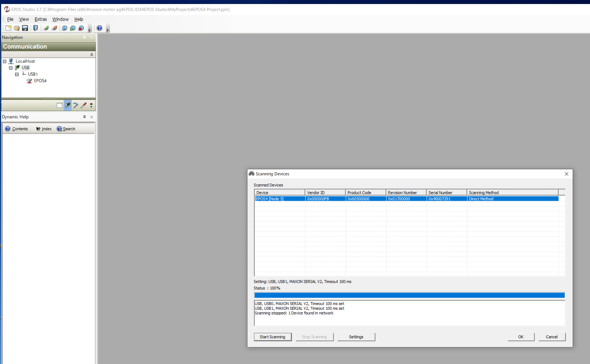Image resolution: width=590 pixels, height=364 pixels.
Task: Collapse the LocalHost tree node
Action: tap(5, 61)
